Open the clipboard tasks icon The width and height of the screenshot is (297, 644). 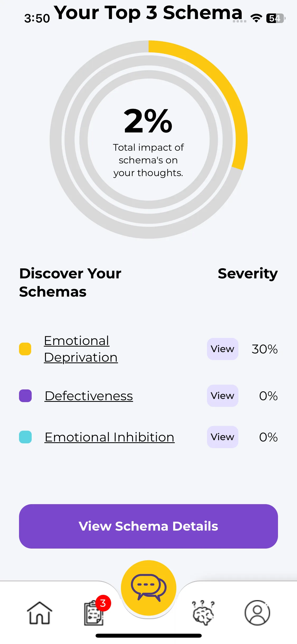94,613
